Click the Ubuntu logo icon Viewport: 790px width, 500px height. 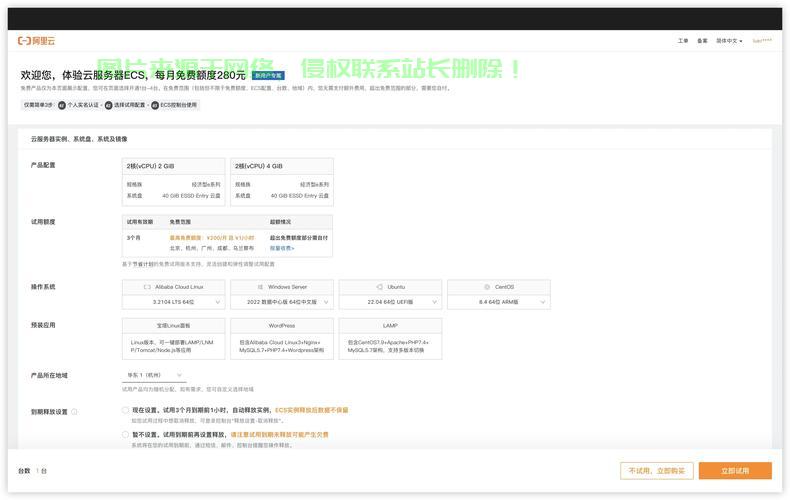point(379,287)
